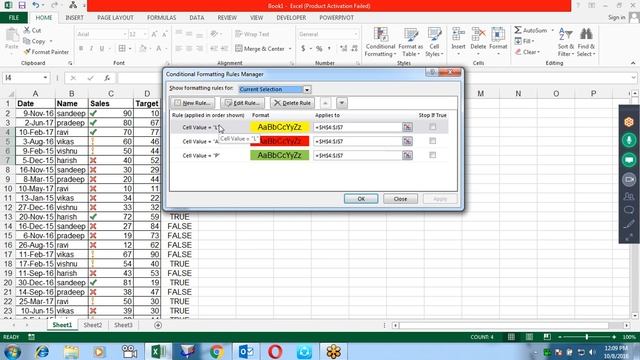
Task: Check Stop If True for green rule
Action: click(x=433, y=155)
